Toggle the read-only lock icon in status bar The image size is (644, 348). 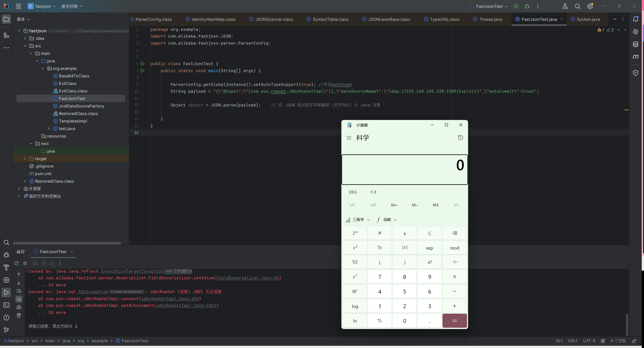click(x=634, y=341)
